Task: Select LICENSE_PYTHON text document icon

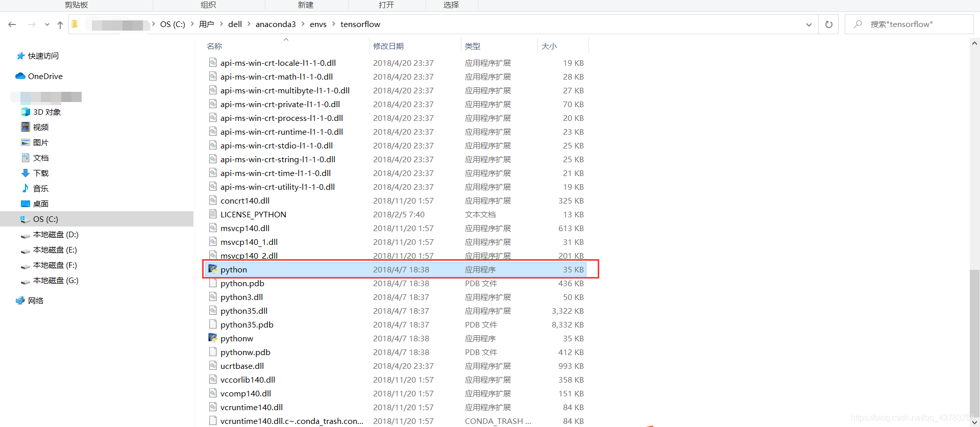Action: tap(213, 214)
